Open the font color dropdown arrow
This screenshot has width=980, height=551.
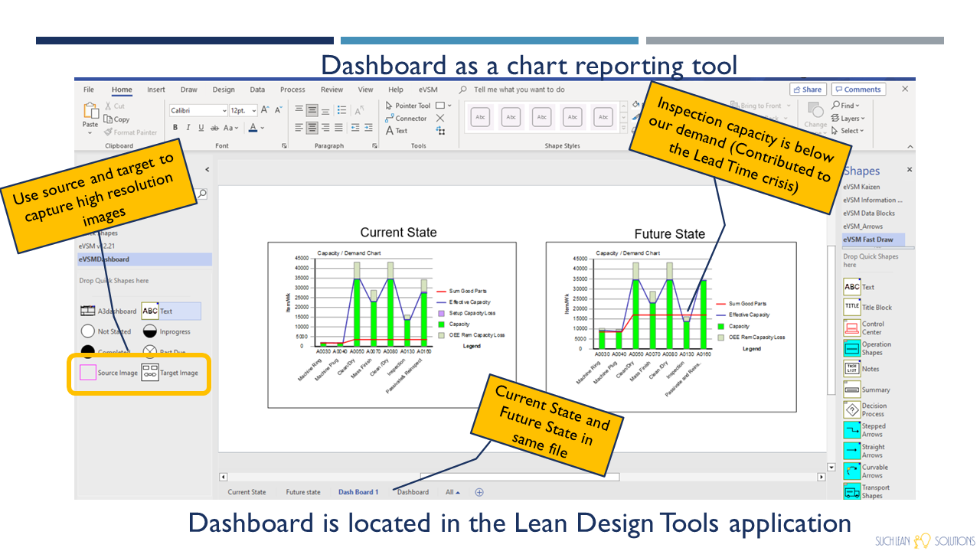[263, 128]
